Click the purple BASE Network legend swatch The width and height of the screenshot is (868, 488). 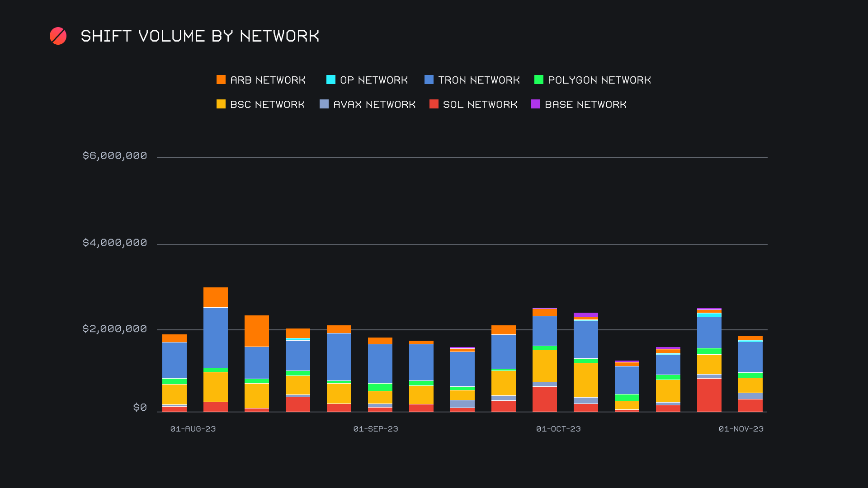coord(535,104)
